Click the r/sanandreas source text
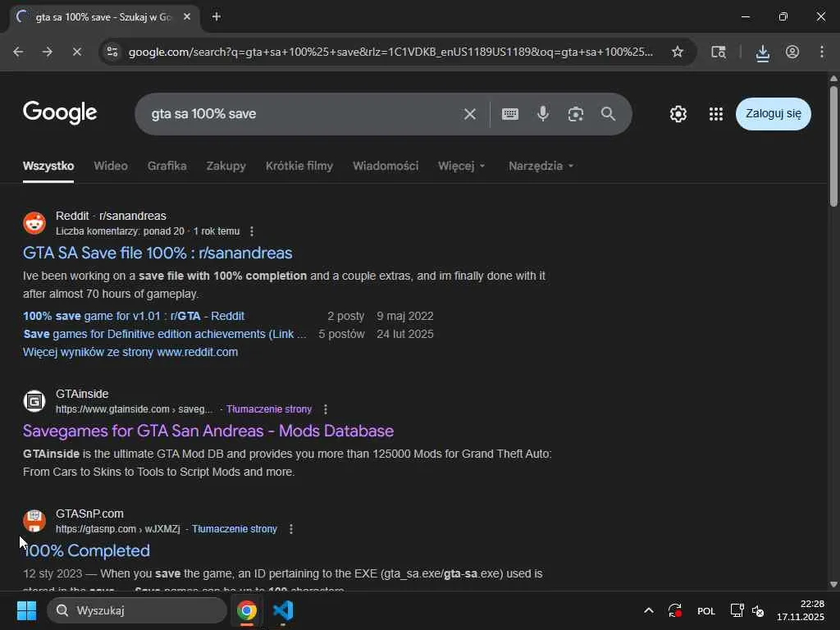 [x=132, y=216]
